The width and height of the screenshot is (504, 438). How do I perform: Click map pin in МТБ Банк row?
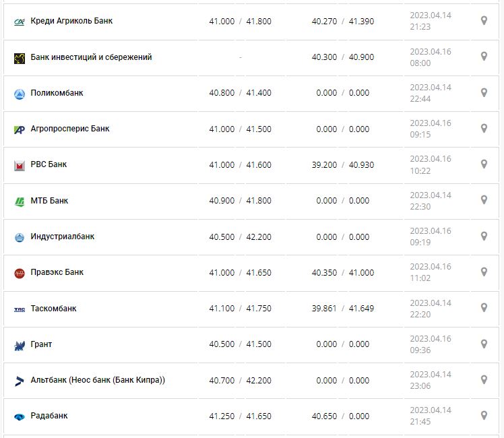484,200
